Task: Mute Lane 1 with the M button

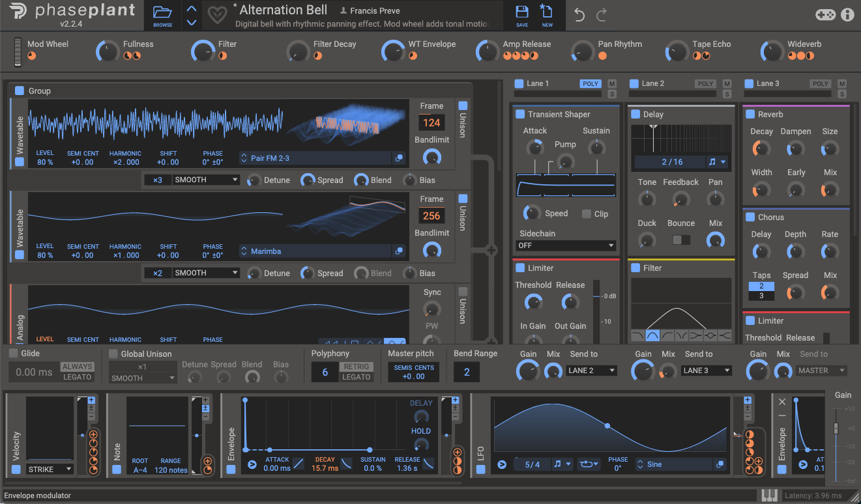Action: point(612,83)
